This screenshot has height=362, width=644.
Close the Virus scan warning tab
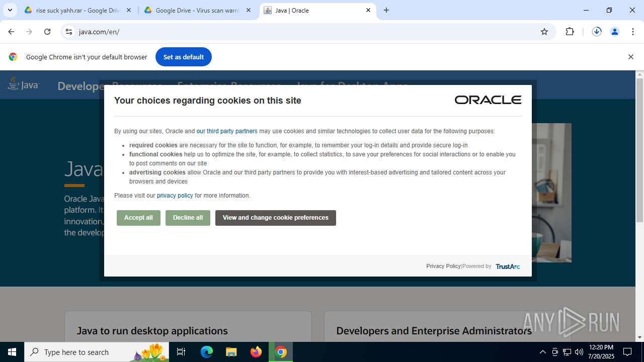(248, 10)
